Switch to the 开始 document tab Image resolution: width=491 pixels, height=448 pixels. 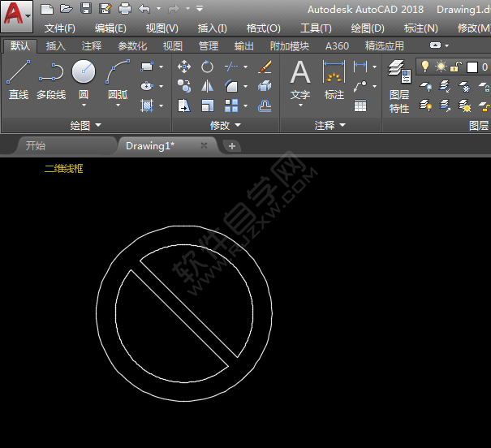pos(36,145)
